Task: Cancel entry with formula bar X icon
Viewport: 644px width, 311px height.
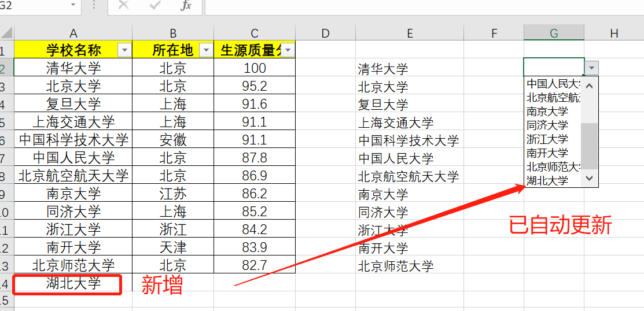Action: click(123, 5)
